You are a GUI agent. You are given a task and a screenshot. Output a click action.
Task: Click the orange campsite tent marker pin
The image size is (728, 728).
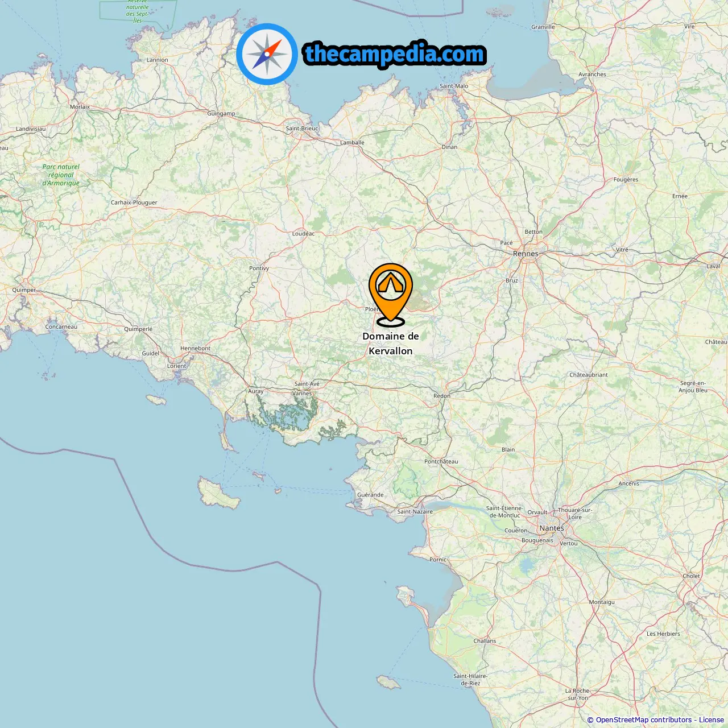pos(391,295)
